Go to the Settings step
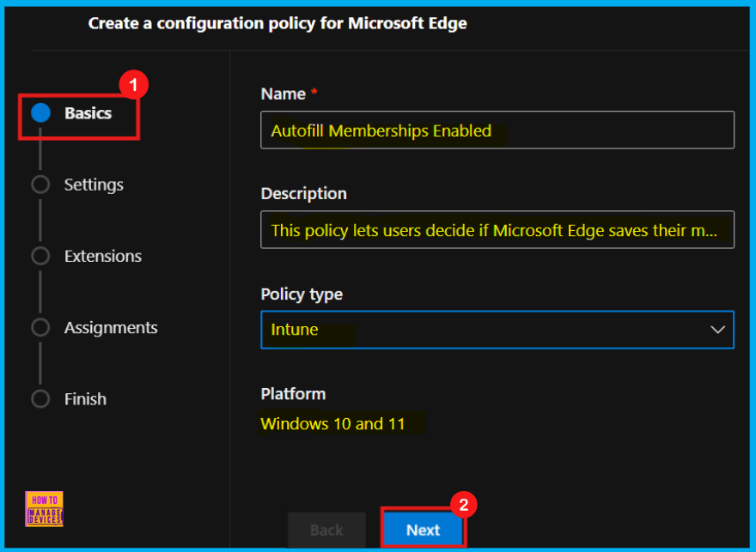 (x=94, y=185)
